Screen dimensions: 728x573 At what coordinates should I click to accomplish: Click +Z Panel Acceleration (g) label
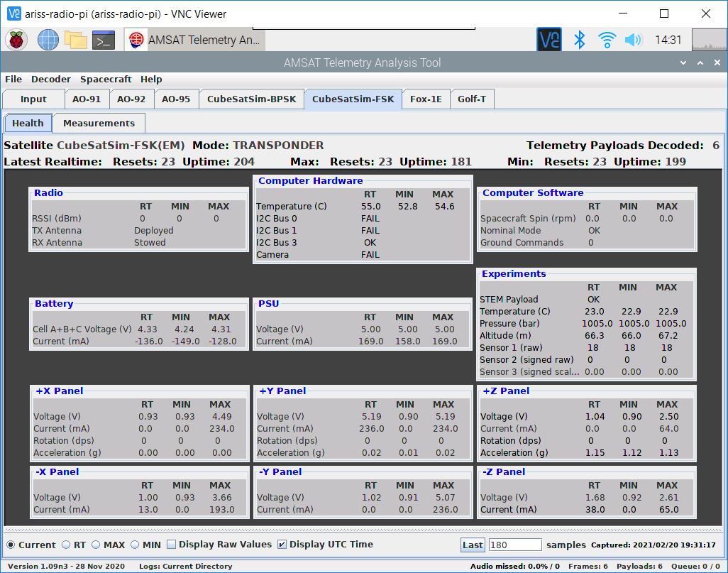[x=514, y=452]
